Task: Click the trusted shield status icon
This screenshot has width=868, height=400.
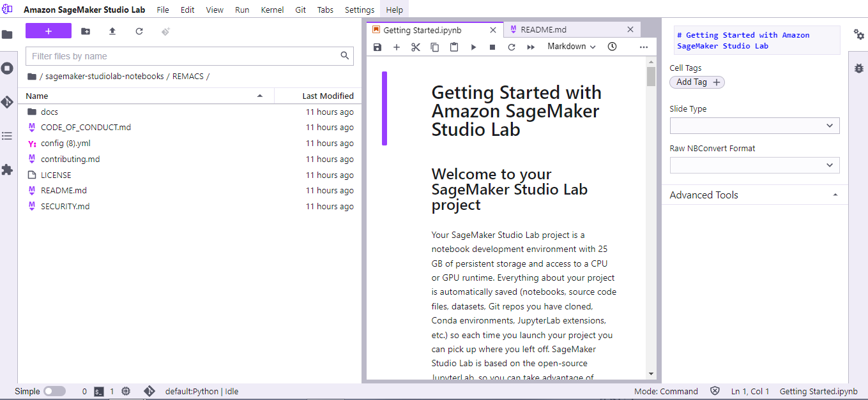Action: [x=715, y=391]
